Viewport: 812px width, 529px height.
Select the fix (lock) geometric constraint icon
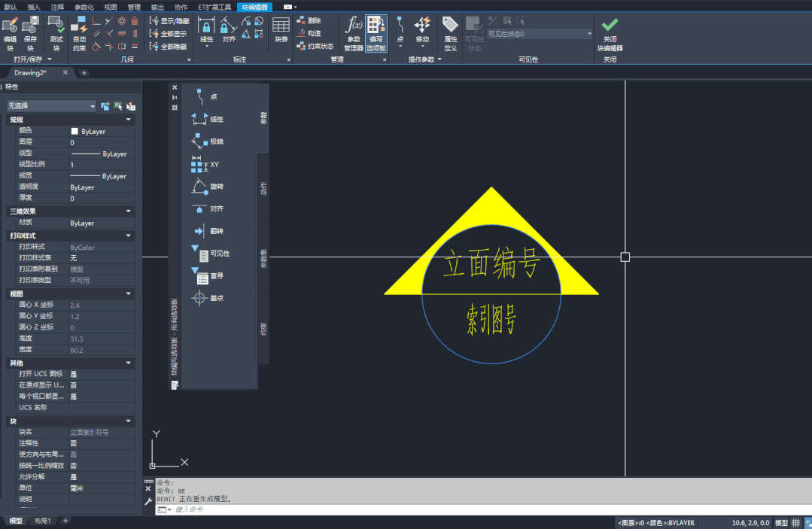point(135,21)
